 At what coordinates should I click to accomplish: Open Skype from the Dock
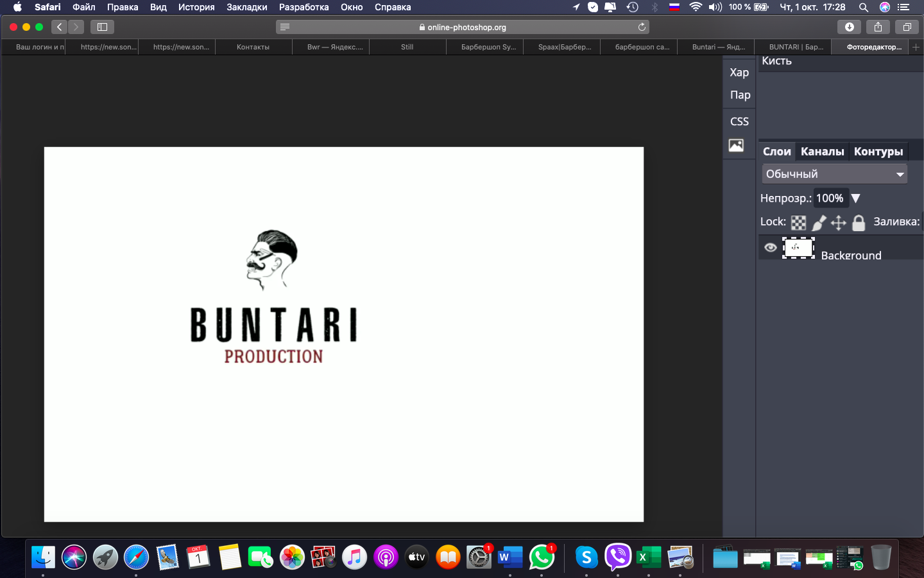(x=586, y=557)
